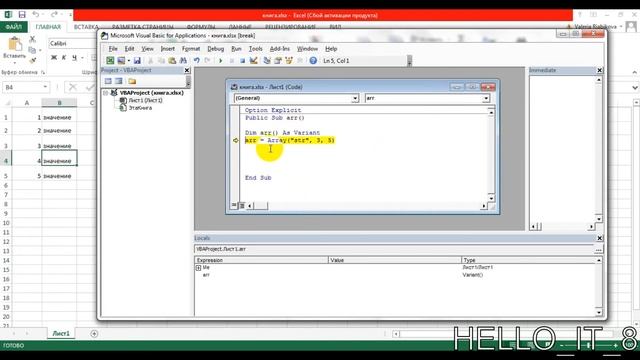Click the Expression column header in Locals
The width and height of the screenshot is (640, 360).
click(x=261, y=260)
